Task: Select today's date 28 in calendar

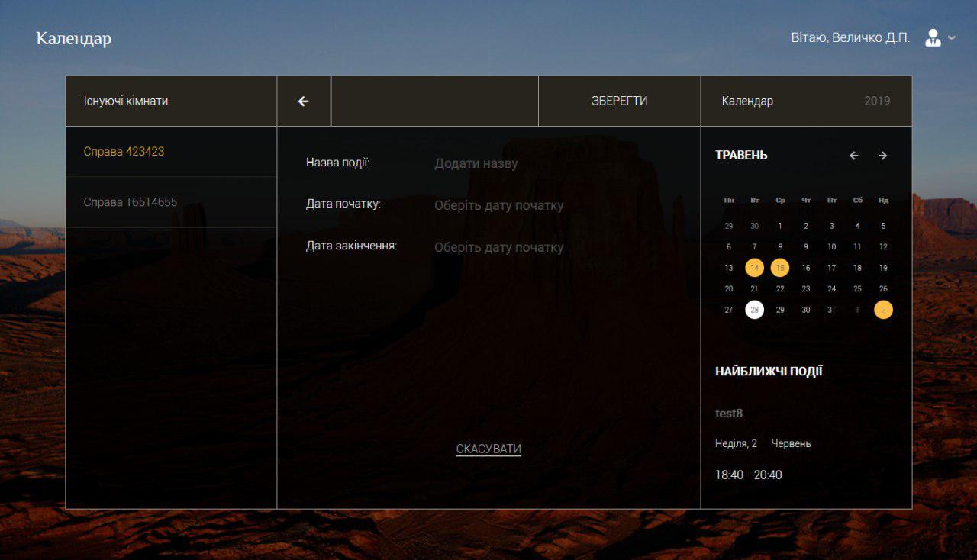Action: tap(754, 310)
